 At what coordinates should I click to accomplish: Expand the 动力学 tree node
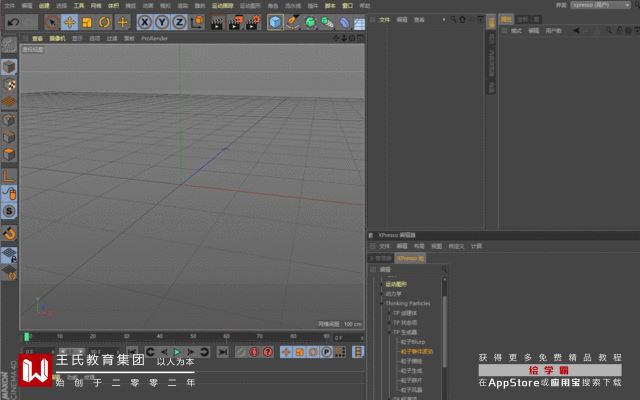[x=382, y=294]
